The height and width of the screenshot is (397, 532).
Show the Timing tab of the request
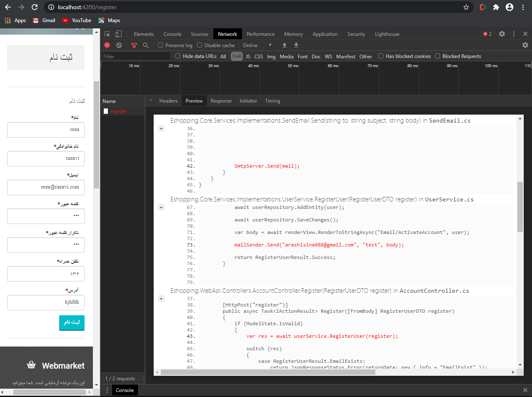tap(272, 101)
